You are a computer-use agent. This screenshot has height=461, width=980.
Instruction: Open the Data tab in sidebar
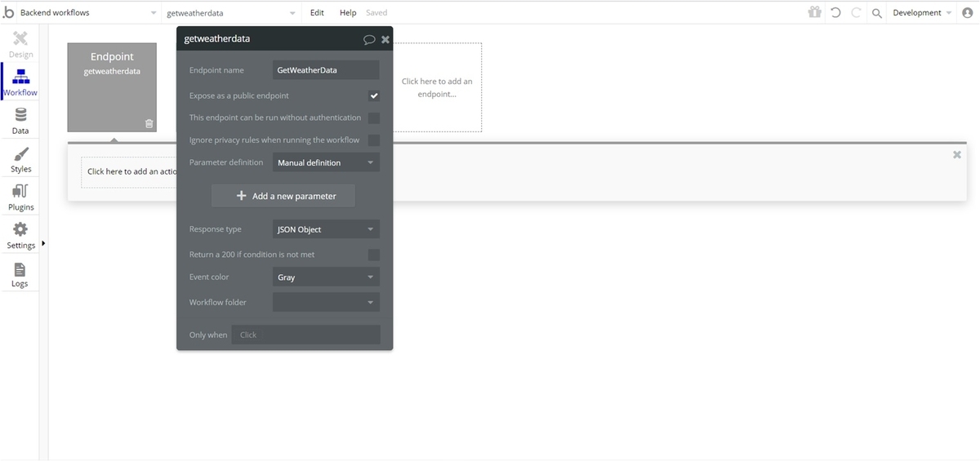[20, 121]
